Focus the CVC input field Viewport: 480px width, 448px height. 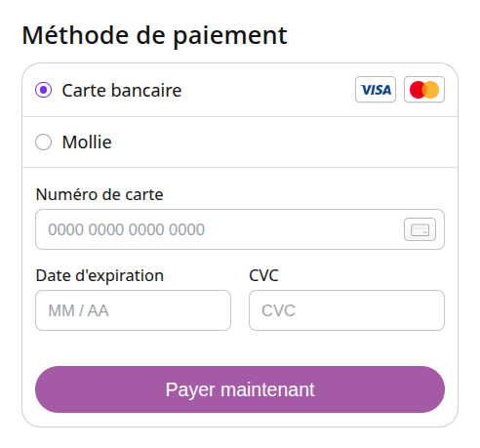pos(346,310)
